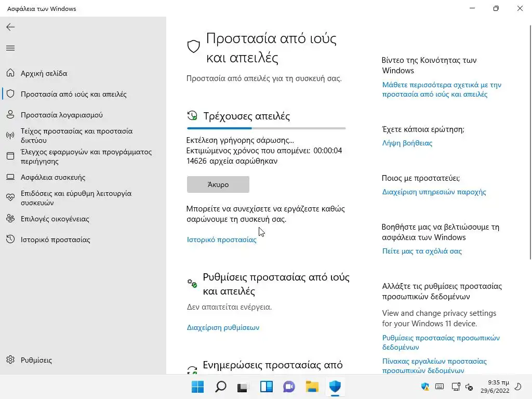The width and height of the screenshot is (532, 399).
Task: Click the gears icon by Ρυθμίσεις προστασίας από ιούς
Action: 192,283
